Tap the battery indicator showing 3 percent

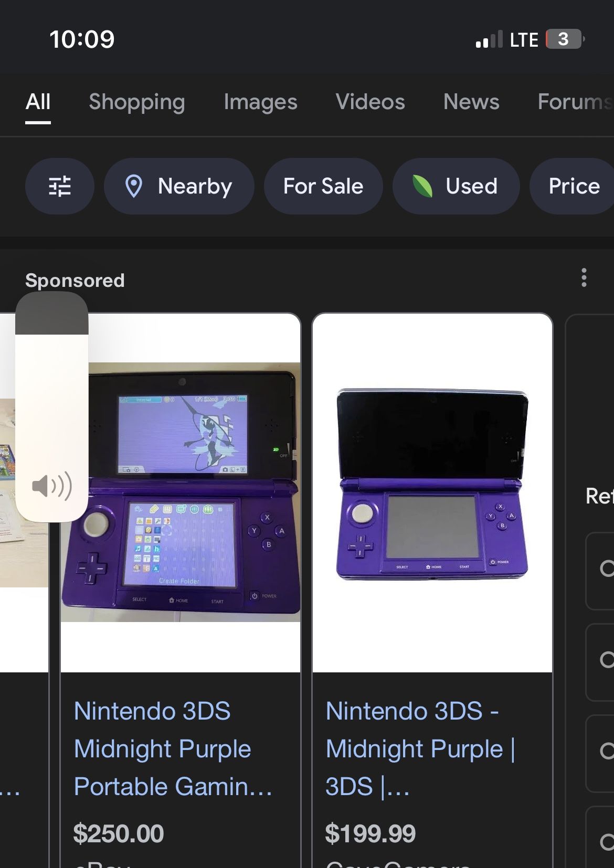(564, 39)
